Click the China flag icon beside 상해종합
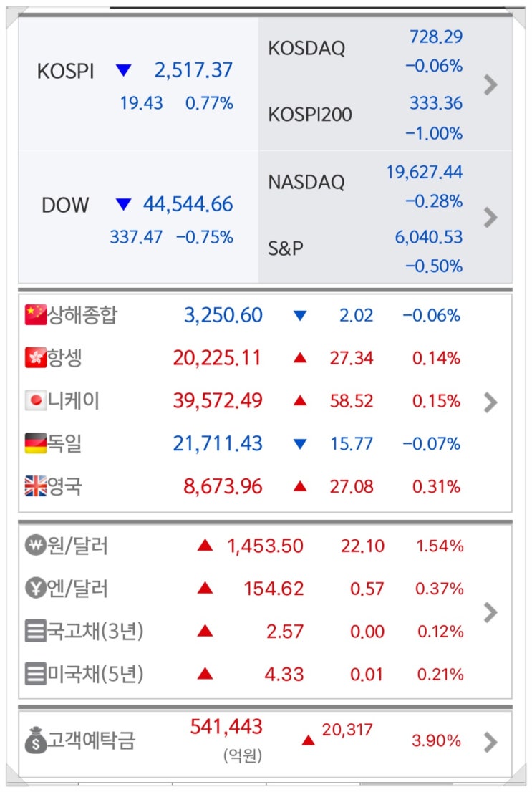 (x=35, y=315)
